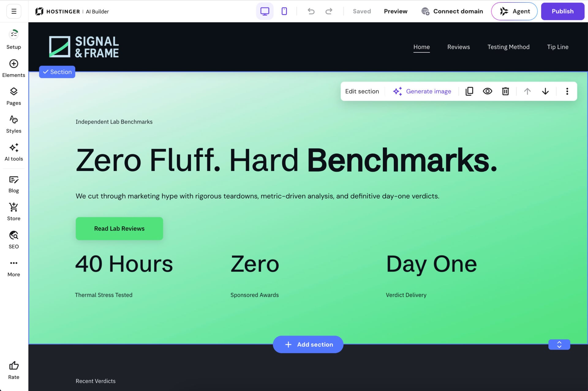Open the Blog manager

pos(14,184)
